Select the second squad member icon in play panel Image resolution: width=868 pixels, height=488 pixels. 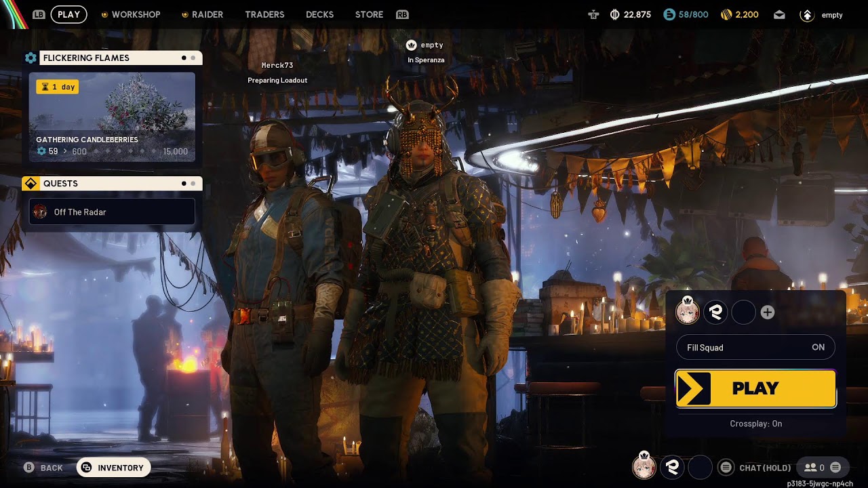tap(715, 312)
